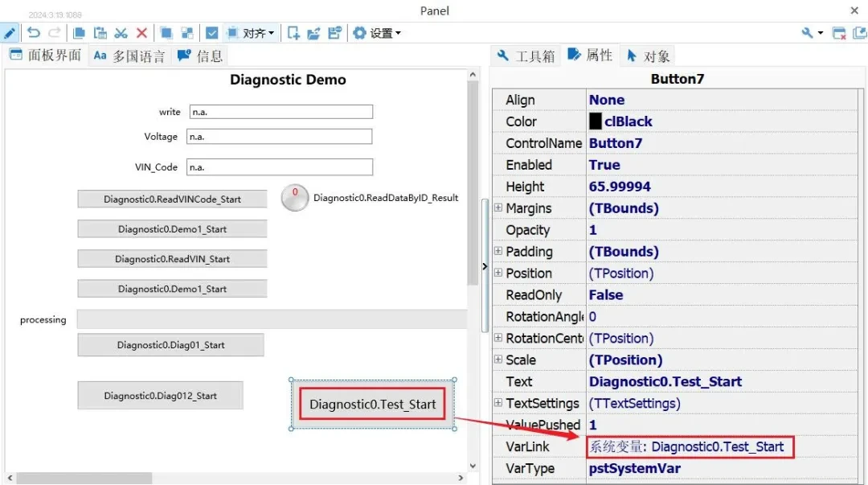Switch to the 多国语言 tab
Viewport: 868px width, 485px height.
129,56
